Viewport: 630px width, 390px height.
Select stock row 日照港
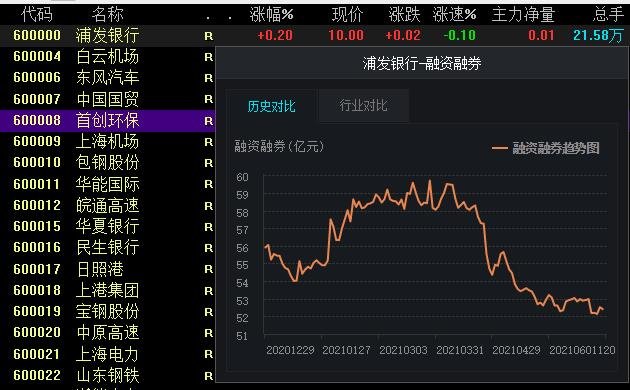click(x=107, y=269)
